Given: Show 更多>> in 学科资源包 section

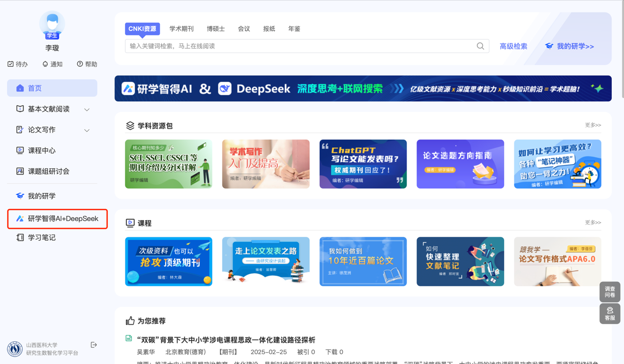Looking at the screenshot, I should [593, 125].
